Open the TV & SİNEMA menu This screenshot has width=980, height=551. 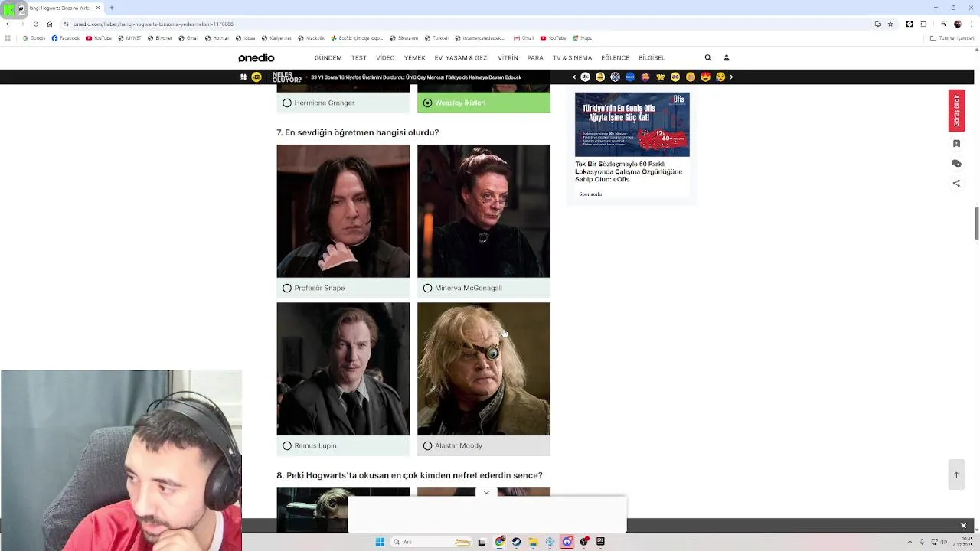573,58
